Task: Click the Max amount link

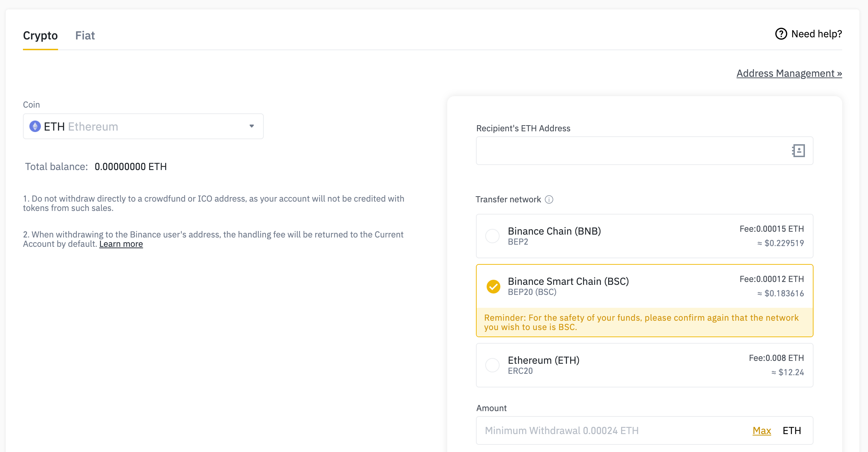Action: pyautogui.click(x=762, y=430)
